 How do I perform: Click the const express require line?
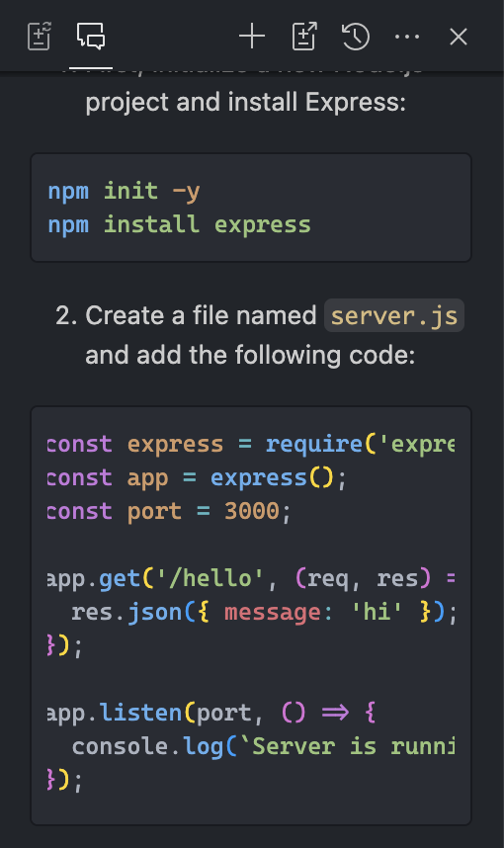click(251, 444)
